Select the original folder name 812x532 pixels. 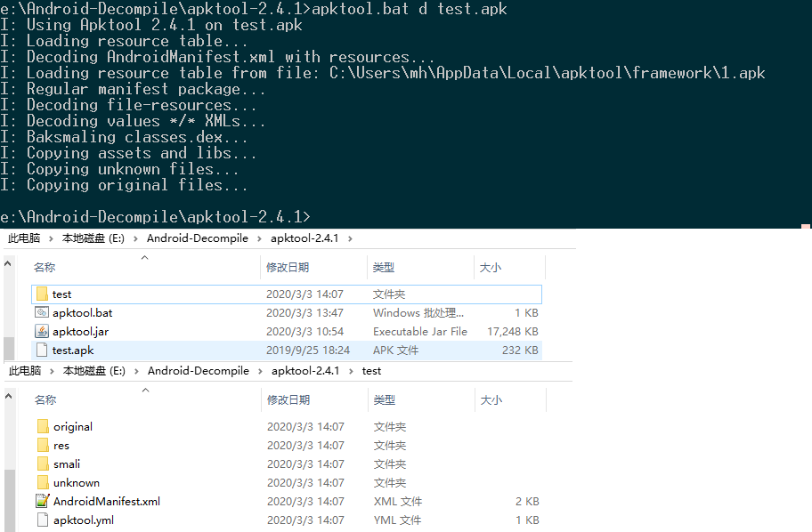click(73, 426)
